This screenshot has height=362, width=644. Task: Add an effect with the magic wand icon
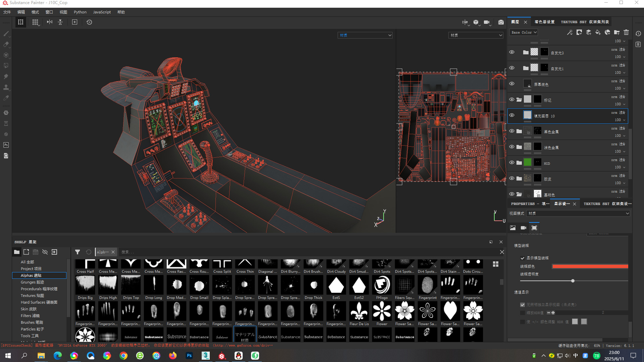570,32
